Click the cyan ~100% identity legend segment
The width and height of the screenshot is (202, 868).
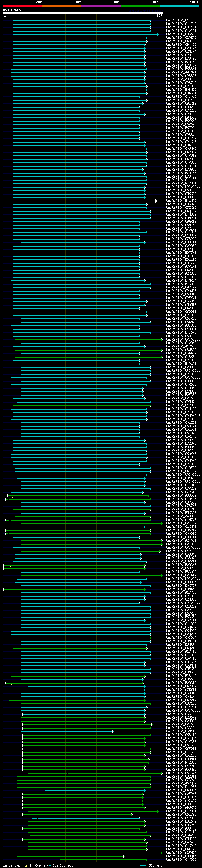(x=179, y=6)
